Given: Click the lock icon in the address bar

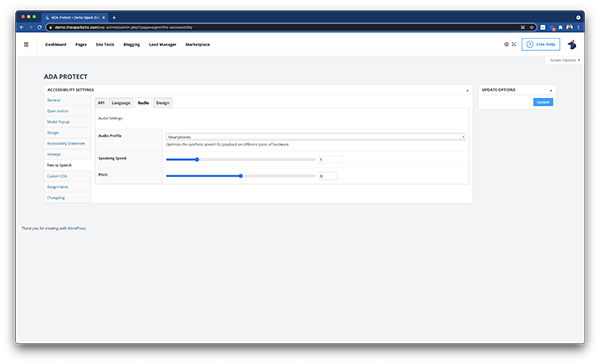Looking at the screenshot, I should (51, 27).
